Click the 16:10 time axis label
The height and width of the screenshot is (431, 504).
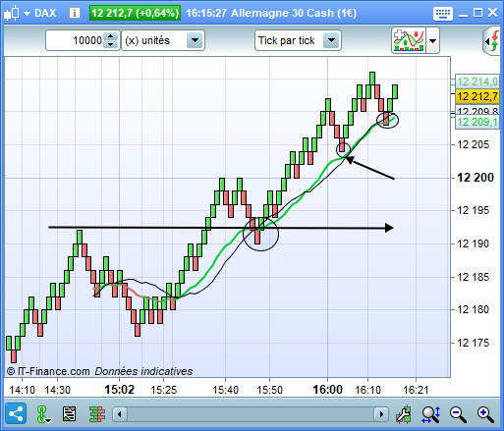(x=368, y=390)
